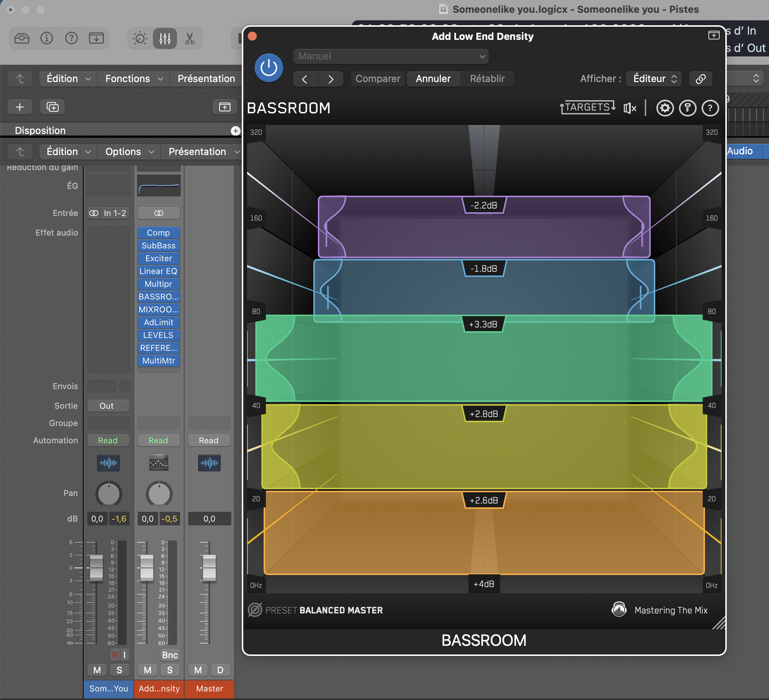Click the Rétablir button
The width and height of the screenshot is (769, 700).
coord(487,79)
